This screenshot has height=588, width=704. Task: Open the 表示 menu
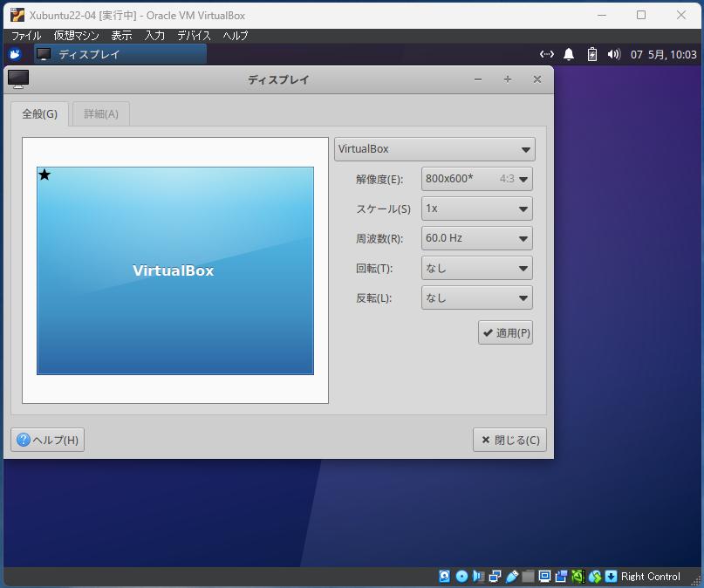[x=121, y=36]
